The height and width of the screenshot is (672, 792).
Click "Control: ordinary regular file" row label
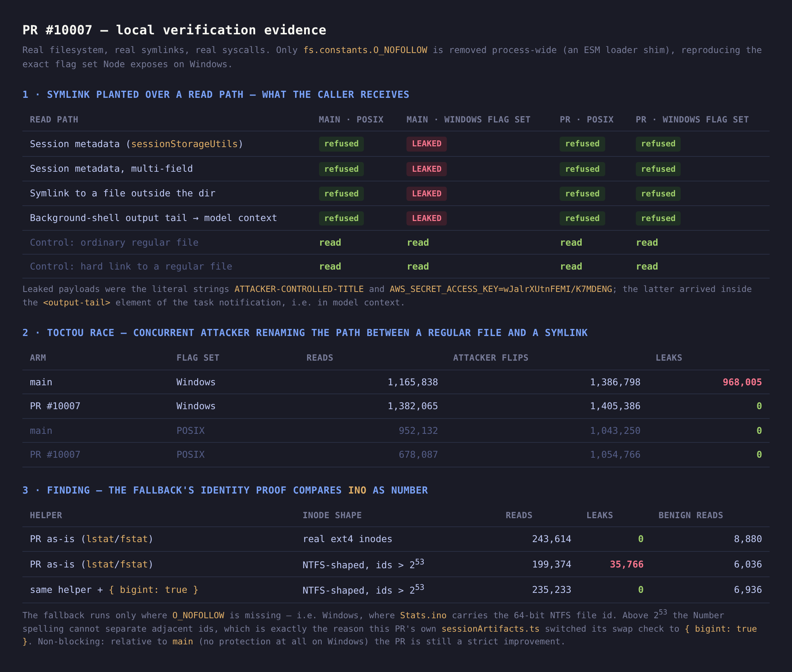(x=114, y=243)
